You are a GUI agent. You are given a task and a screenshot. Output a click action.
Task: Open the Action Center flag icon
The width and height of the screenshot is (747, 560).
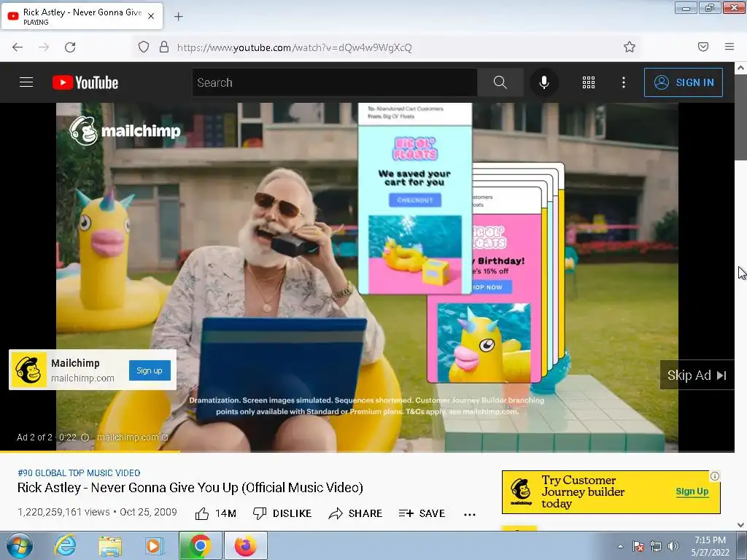coord(638,546)
